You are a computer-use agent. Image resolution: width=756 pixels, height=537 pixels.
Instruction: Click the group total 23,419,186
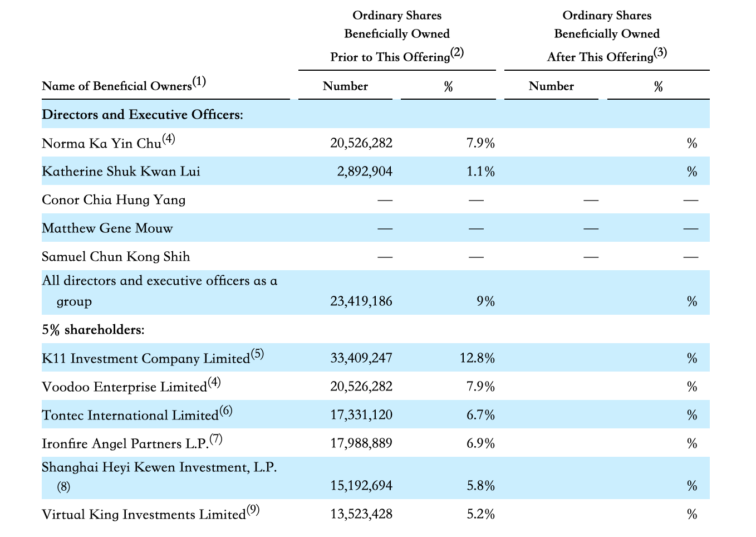tap(361, 301)
